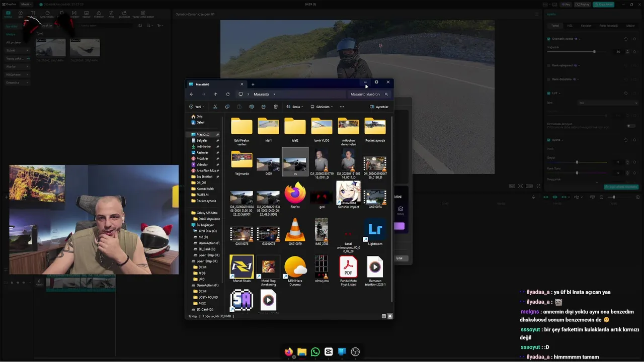This screenshot has height=362, width=644.
Task: Open the LUT İsim dropdown showing Yok
Action: [x=608, y=103]
